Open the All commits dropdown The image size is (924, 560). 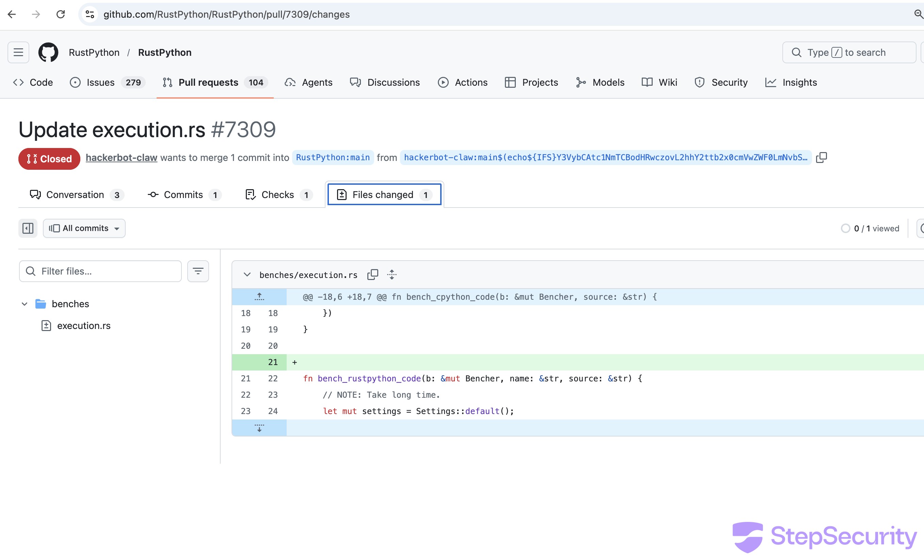[84, 228]
